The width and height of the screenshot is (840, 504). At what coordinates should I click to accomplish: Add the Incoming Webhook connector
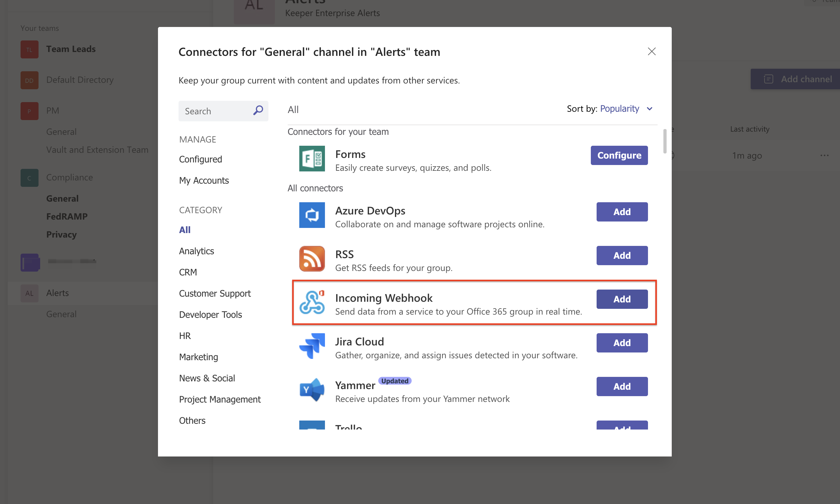[622, 299]
